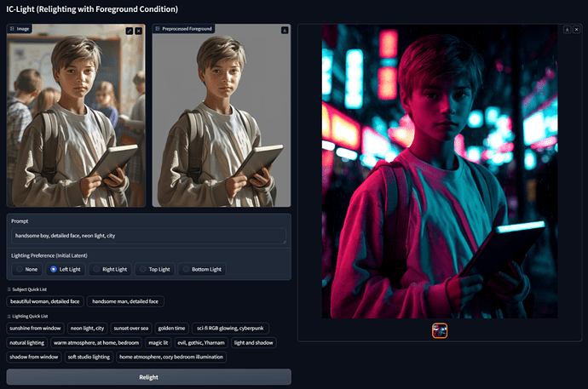Apply 'soft studio lighting' preset
Image resolution: width=588 pixels, height=389 pixels.
85,357
